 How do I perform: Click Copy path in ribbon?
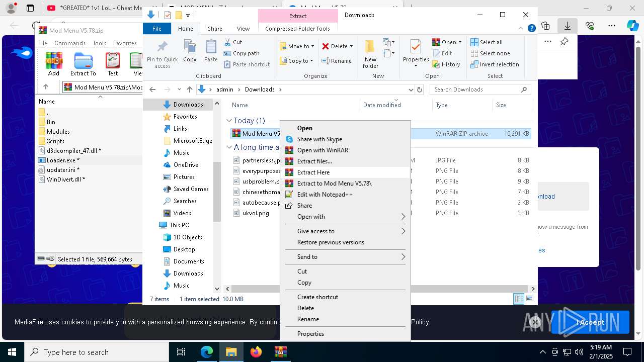point(242,53)
